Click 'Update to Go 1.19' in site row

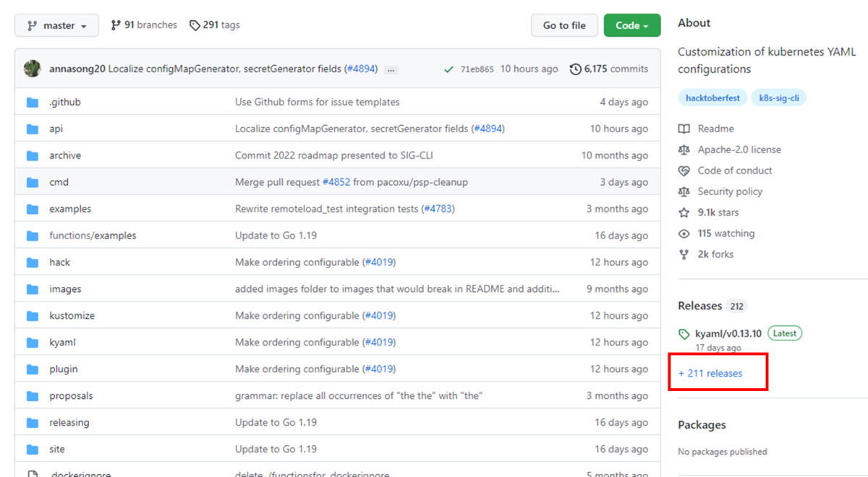[x=276, y=450]
